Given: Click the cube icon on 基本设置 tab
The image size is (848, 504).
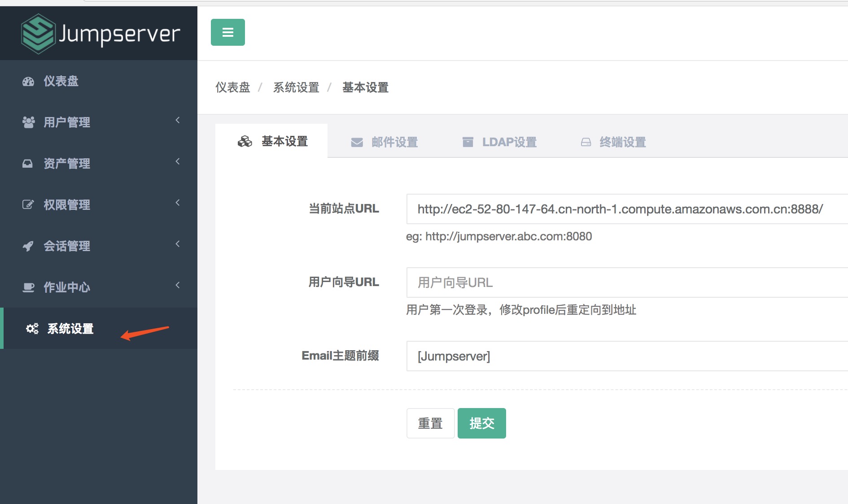Looking at the screenshot, I should (245, 141).
